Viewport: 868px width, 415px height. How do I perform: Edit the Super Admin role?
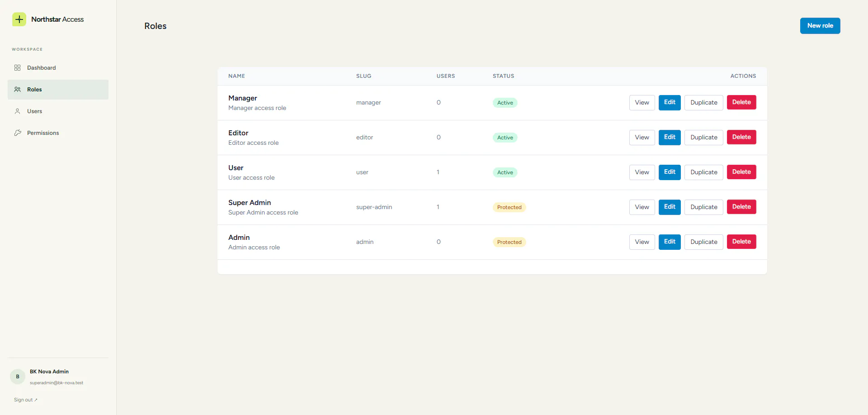(x=670, y=207)
